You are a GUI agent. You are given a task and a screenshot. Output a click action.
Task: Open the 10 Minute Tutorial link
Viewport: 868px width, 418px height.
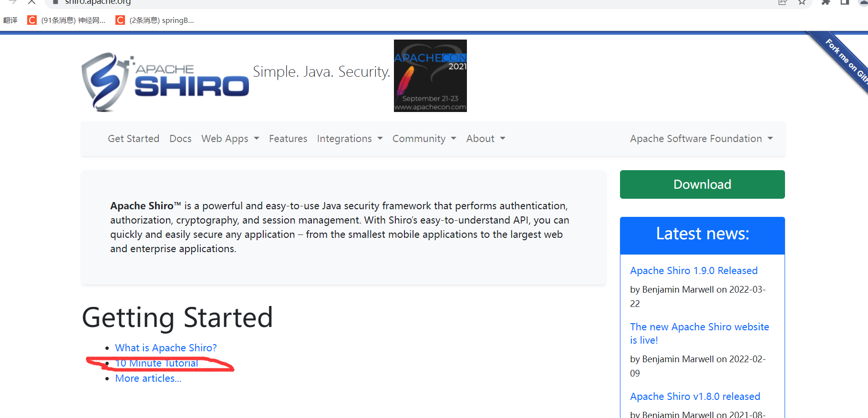156,363
